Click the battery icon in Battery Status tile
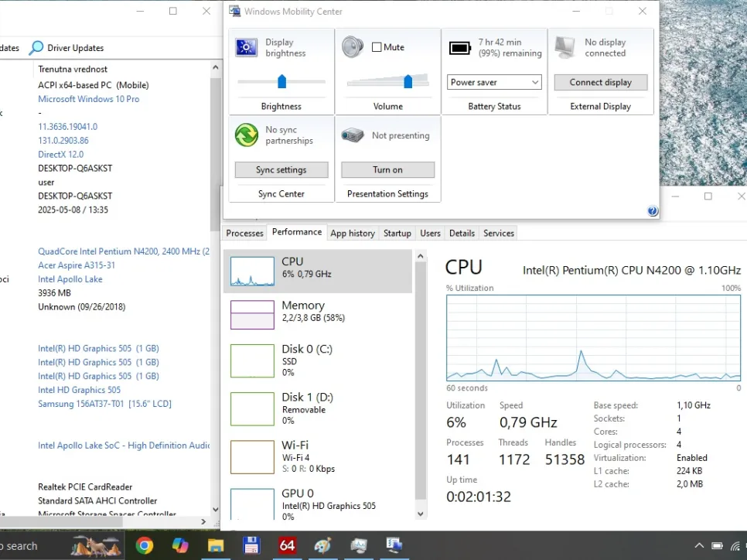Viewport: 747px width, 560px height. (x=460, y=48)
